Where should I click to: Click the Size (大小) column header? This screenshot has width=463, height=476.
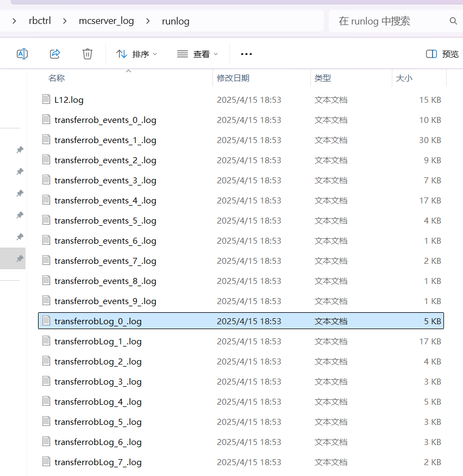(x=404, y=78)
